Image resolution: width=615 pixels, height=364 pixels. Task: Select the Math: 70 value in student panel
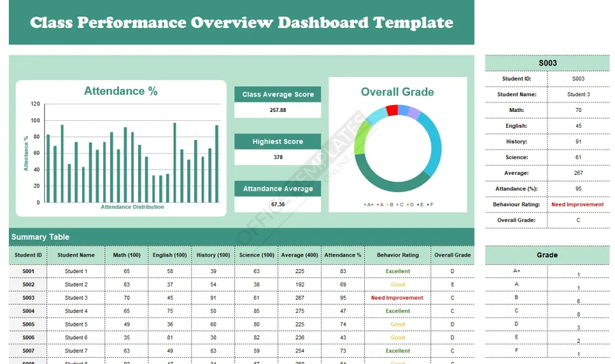click(578, 110)
